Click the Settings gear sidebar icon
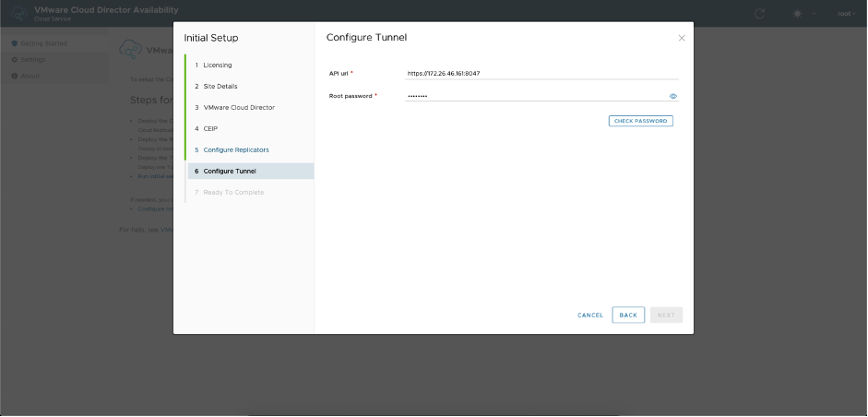Viewport: 868px width, 417px height. [x=15, y=59]
